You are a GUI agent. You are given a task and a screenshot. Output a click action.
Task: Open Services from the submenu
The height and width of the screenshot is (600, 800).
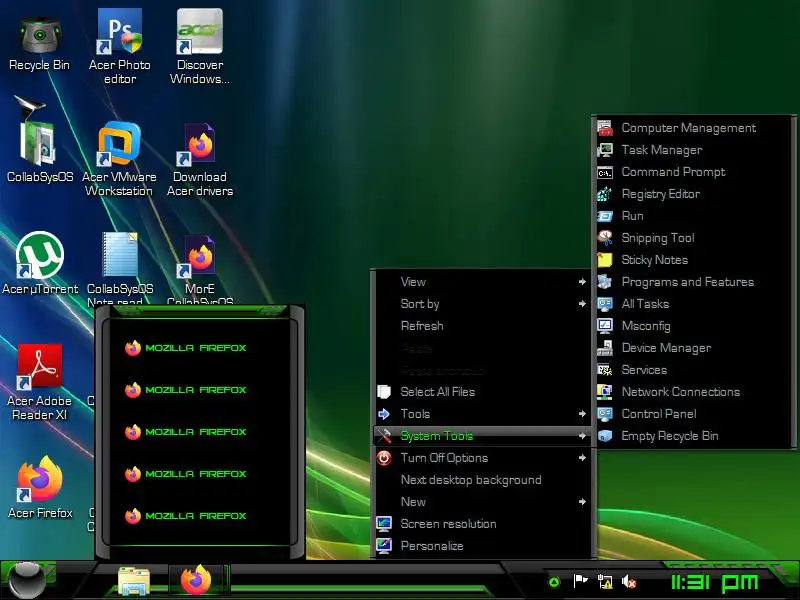(695, 369)
